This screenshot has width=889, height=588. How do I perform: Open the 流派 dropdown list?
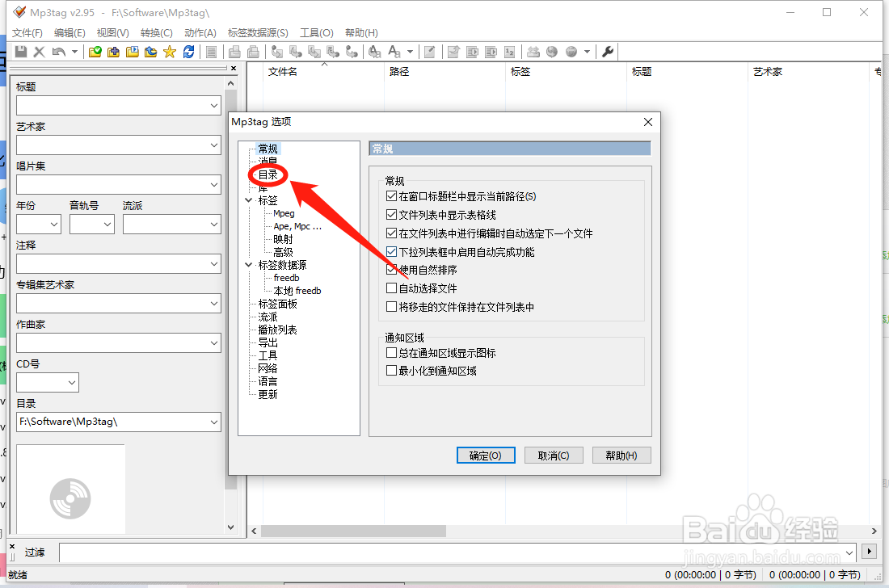214,224
